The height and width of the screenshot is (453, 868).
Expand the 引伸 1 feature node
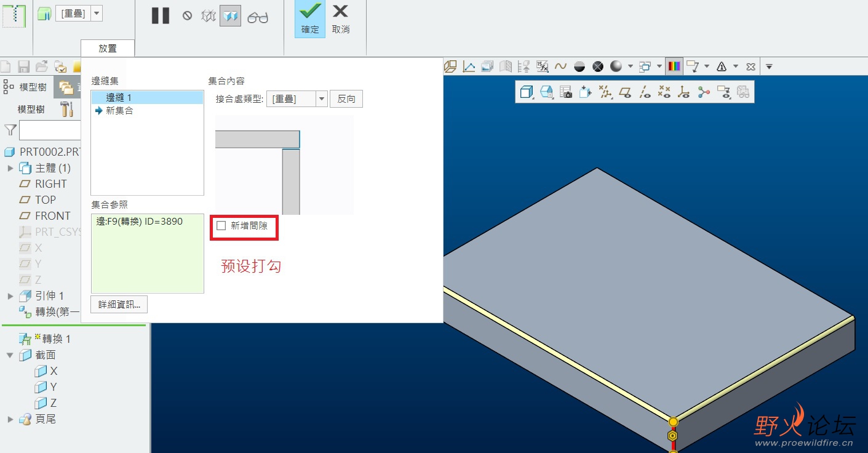click(10, 296)
